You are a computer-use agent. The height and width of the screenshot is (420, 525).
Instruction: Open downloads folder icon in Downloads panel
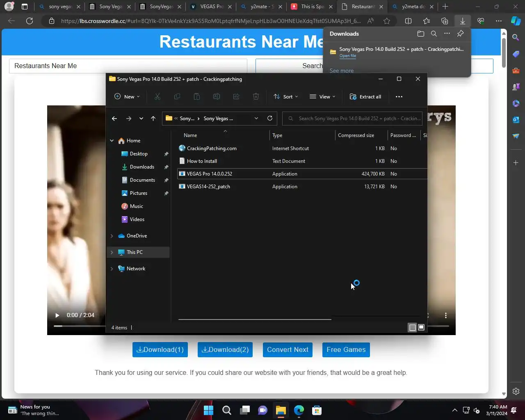click(421, 34)
